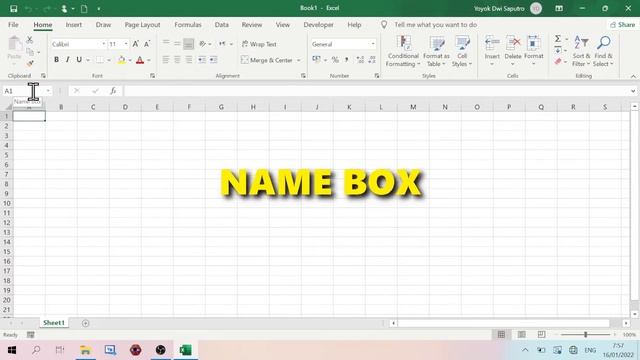This screenshot has width=640, height=360.
Task: Select column D header
Action: tap(125, 107)
